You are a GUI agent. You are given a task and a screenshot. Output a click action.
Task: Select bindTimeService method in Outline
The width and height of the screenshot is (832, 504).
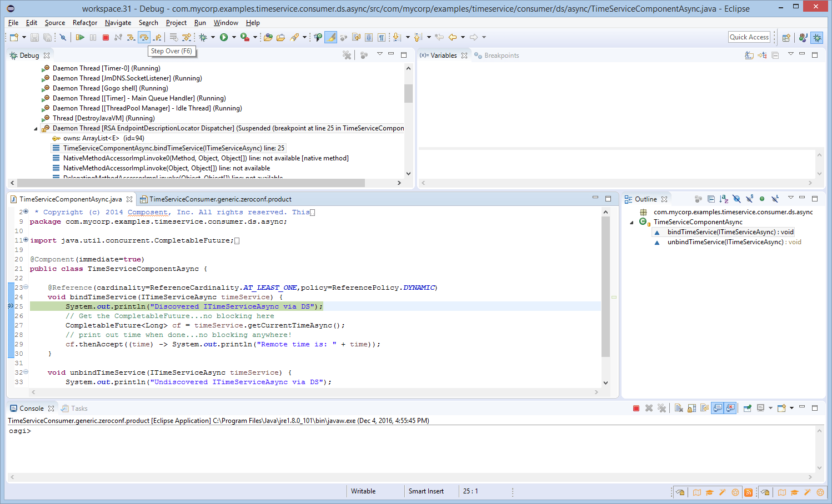pyautogui.click(x=724, y=232)
